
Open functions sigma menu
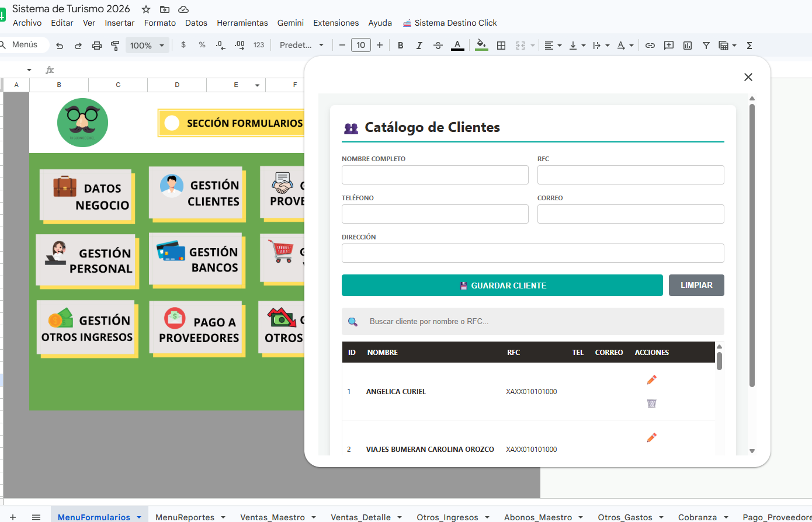click(749, 45)
